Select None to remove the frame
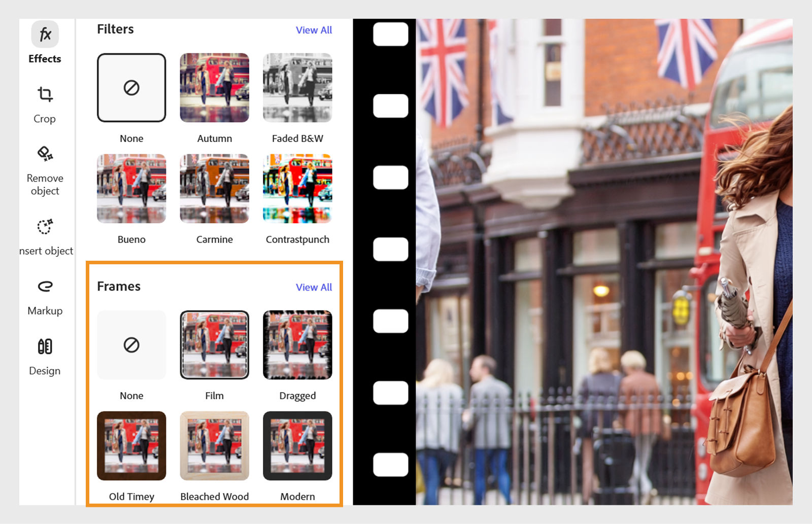The width and height of the screenshot is (812, 524). (x=131, y=345)
